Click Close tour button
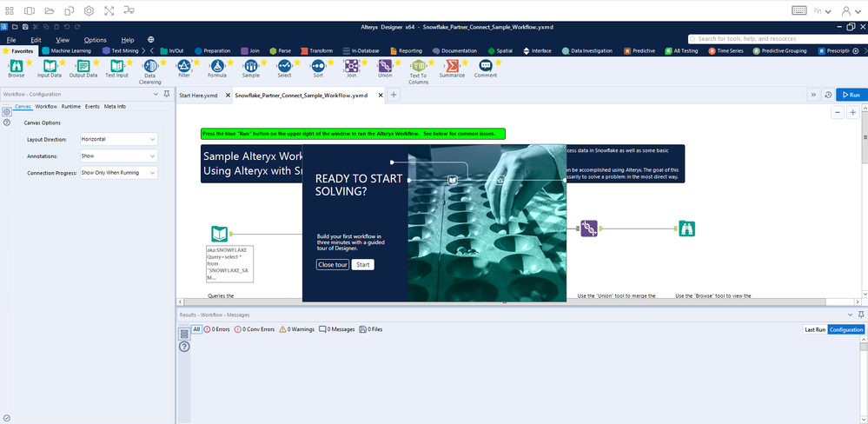 [x=333, y=265]
